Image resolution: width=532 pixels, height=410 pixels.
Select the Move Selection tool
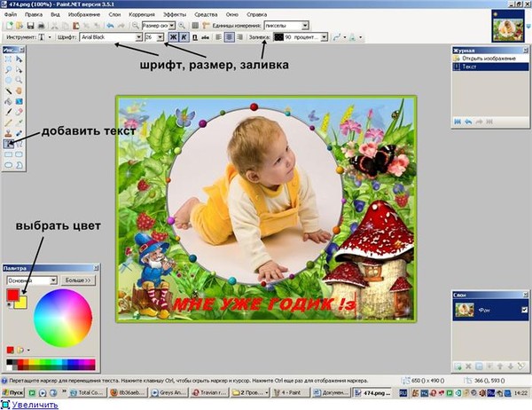pyautogui.click(x=19, y=70)
